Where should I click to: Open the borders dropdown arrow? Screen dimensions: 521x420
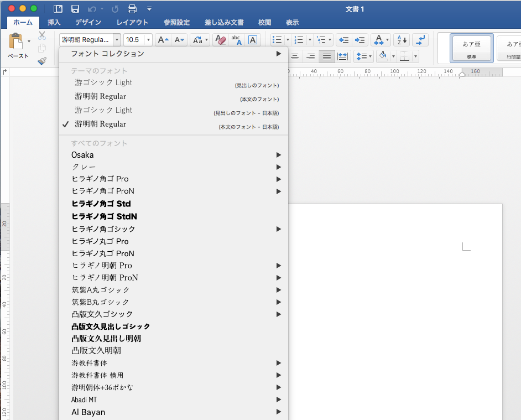coord(415,56)
